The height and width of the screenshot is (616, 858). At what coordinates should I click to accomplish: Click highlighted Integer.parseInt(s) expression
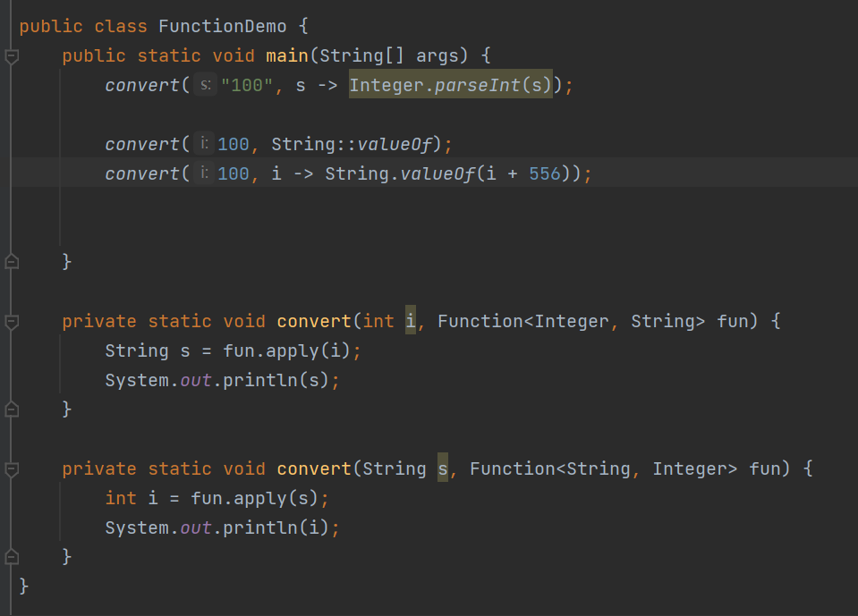[x=451, y=85]
